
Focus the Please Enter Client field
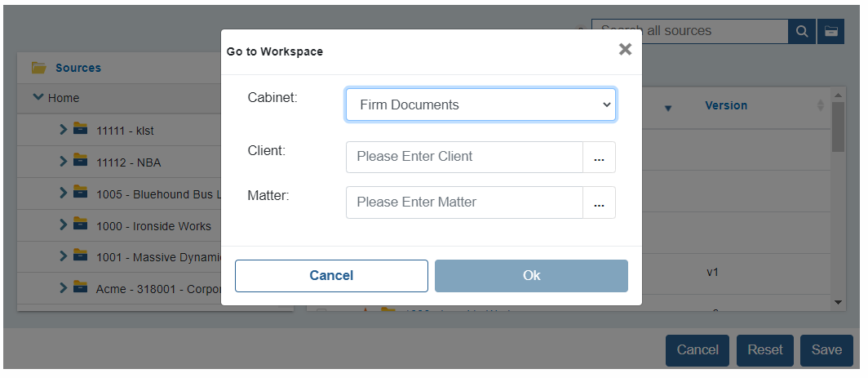coord(464,157)
